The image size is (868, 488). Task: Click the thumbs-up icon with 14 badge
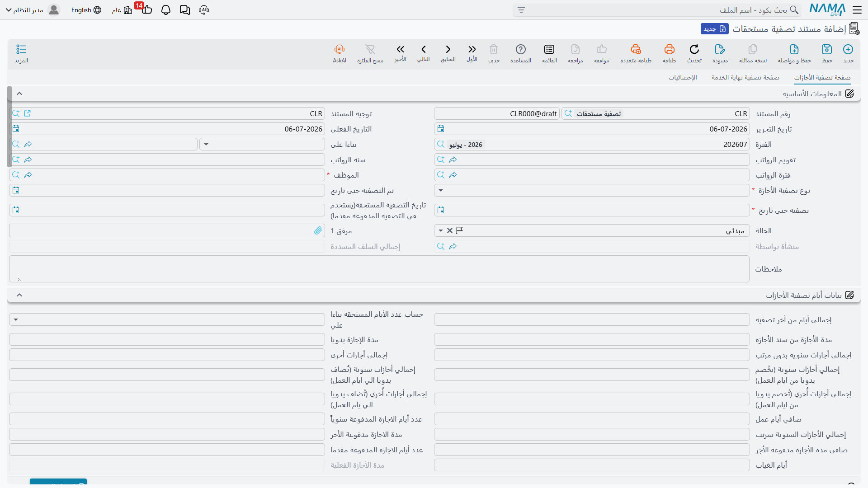147,10
